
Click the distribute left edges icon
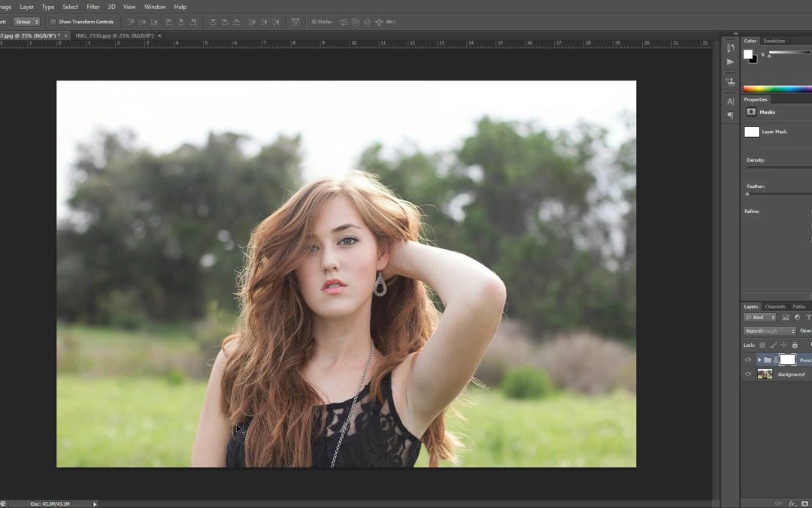point(252,22)
